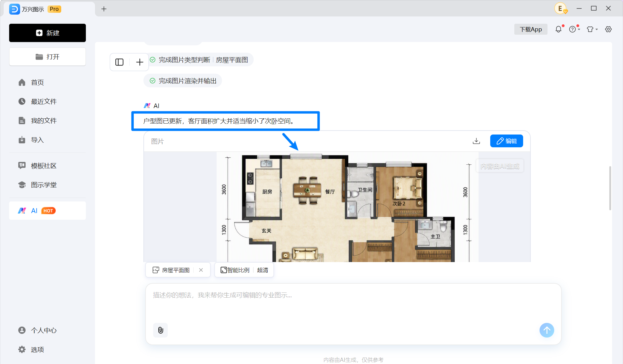
Task: Open the notification bell icon
Action: coord(558,29)
